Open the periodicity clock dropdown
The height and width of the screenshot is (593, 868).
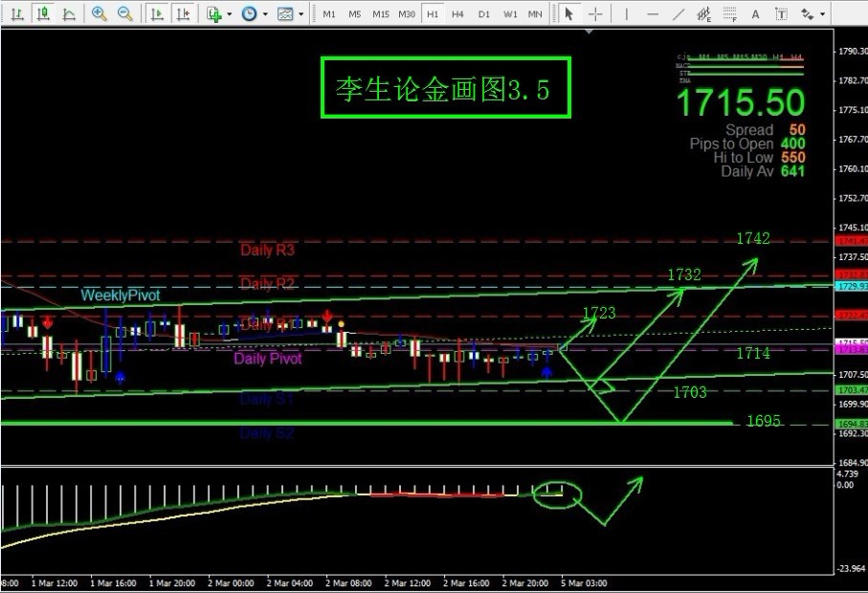[x=253, y=14]
